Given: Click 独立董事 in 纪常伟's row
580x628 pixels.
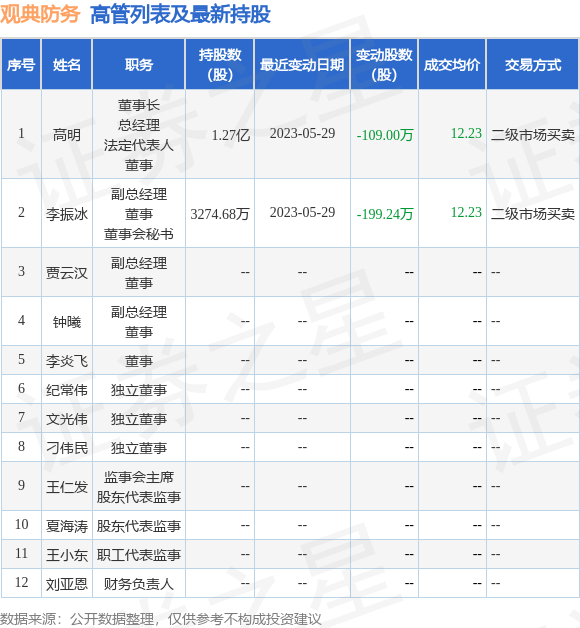Looking at the screenshot, I should [139, 390].
